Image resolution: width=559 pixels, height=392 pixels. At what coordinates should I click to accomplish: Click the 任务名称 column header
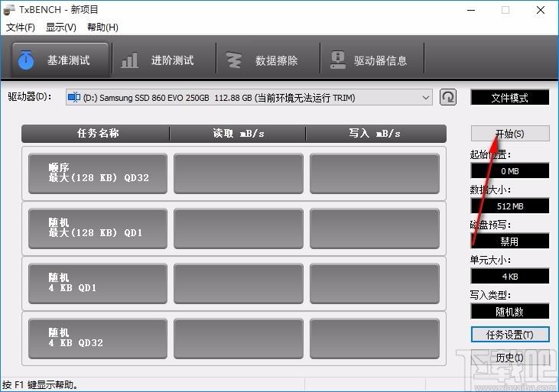96,134
